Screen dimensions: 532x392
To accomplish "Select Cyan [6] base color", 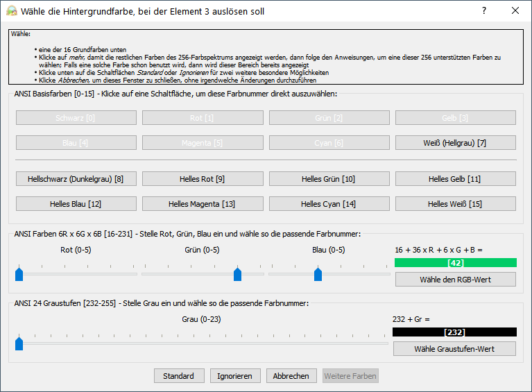I will pyautogui.click(x=329, y=143).
